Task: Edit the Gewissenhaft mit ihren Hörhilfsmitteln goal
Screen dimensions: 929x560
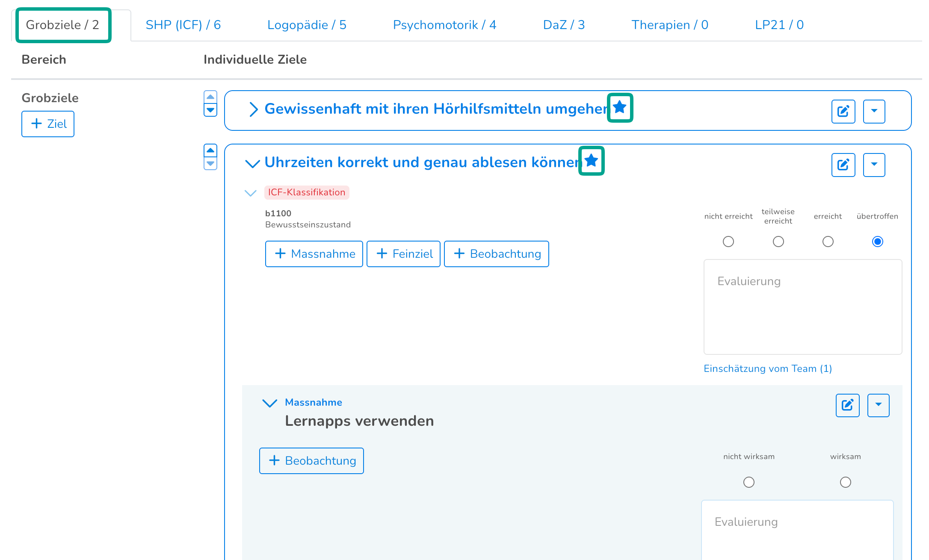Action: click(x=843, y=111)
